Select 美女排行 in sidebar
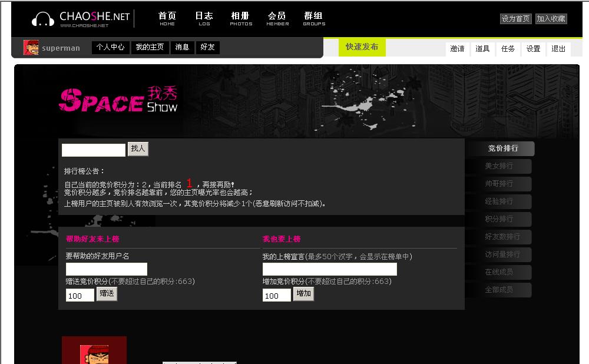Viewport: 589px width, 364px height. click(499, 166)
